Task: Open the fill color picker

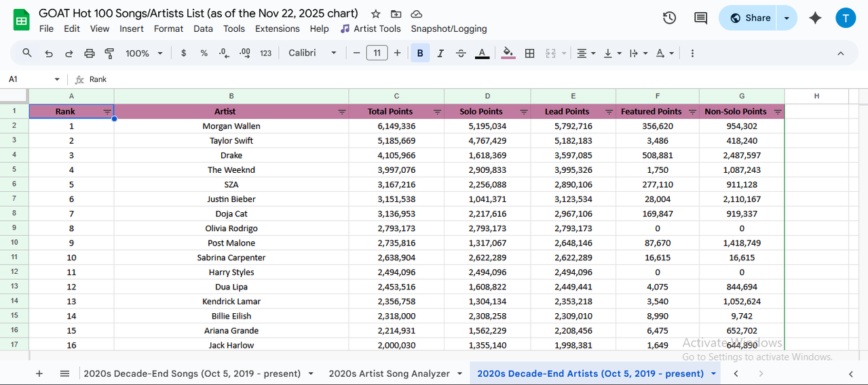Action: tap(508, 53)
